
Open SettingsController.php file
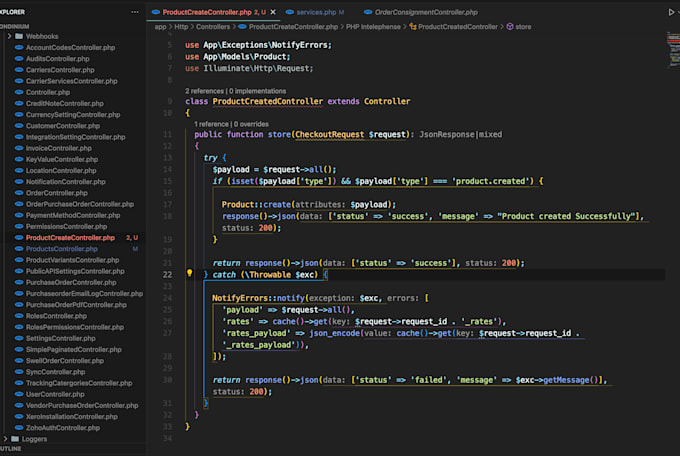coord(60,339)
